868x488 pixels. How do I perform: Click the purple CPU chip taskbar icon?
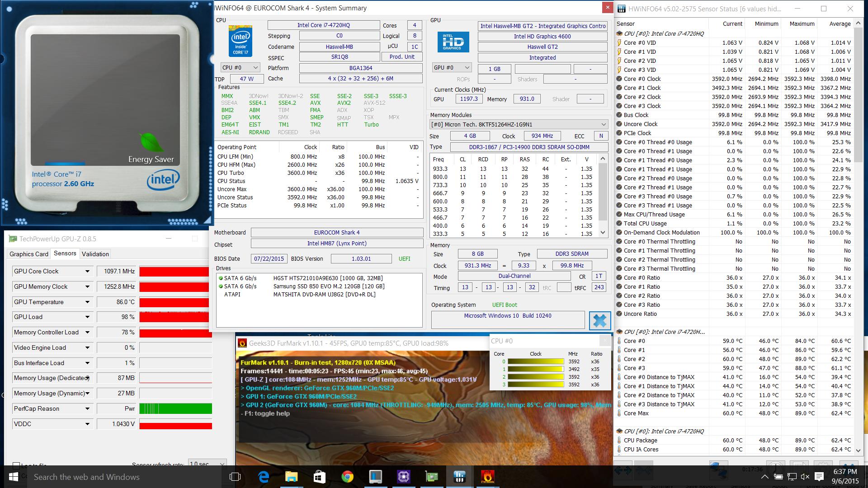(403, 477)
